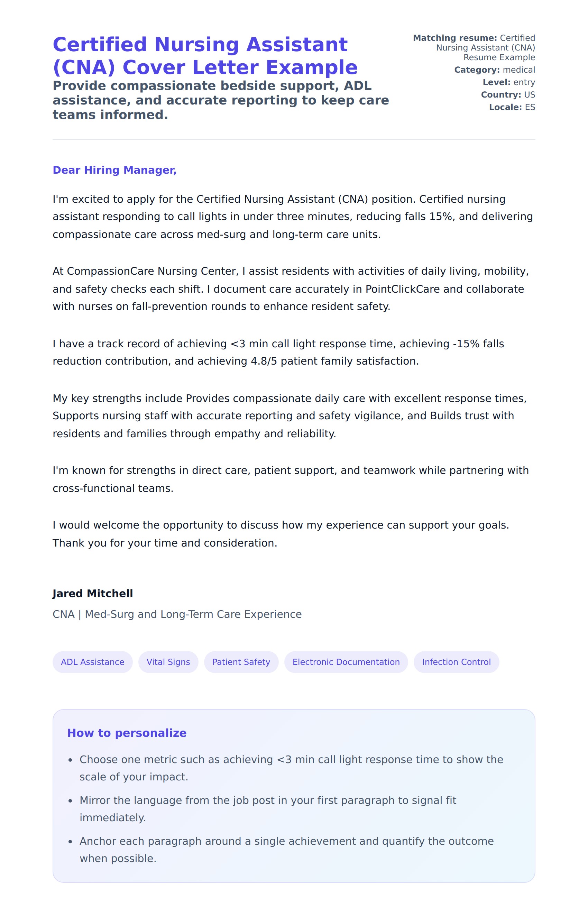
Task: Click the subtitle about compassionate bedside support
Action: tap(220, 100)
